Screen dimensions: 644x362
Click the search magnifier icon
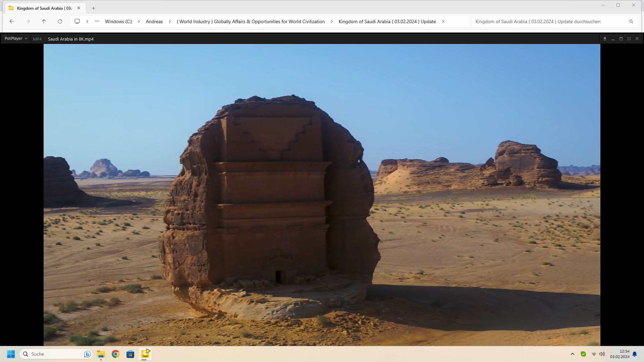pyautogui.click(x=631, y=21)
